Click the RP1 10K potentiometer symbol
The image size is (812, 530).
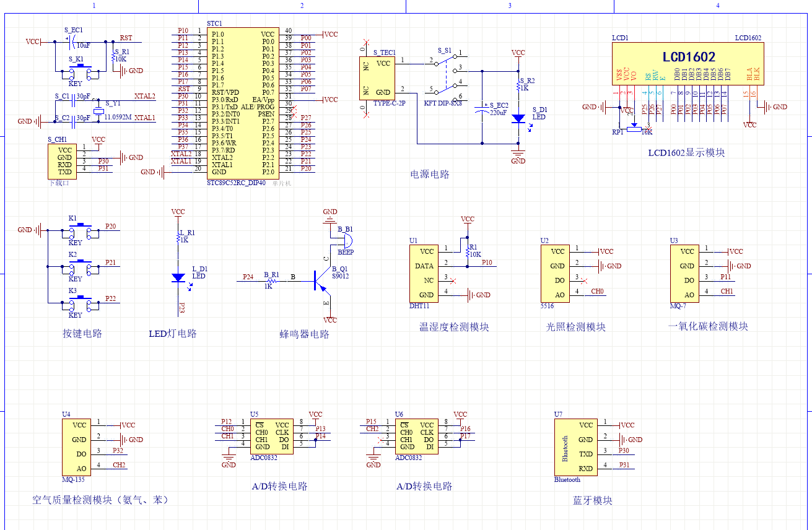pyautogui.click(x=633, y=127)
